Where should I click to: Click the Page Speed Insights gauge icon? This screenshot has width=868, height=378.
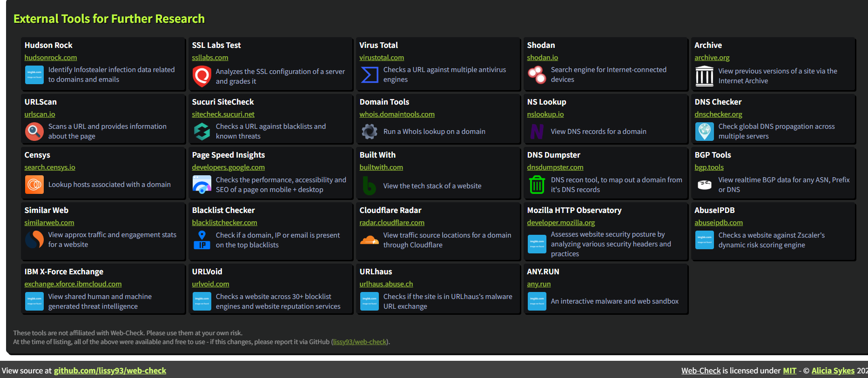[x=202, y=185]
